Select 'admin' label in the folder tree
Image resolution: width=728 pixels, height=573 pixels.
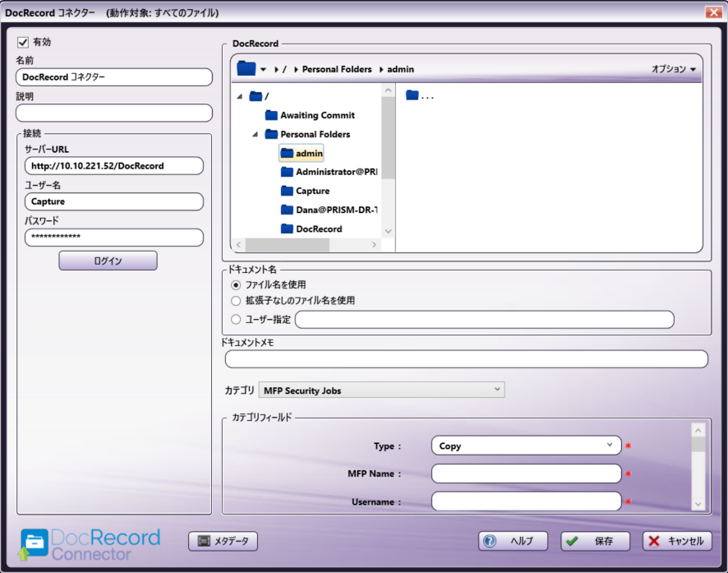coord(309,153)
